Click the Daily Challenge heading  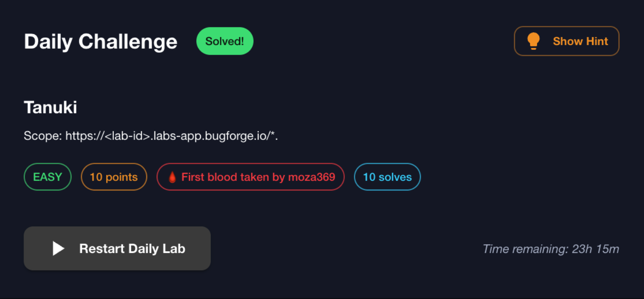101,41
